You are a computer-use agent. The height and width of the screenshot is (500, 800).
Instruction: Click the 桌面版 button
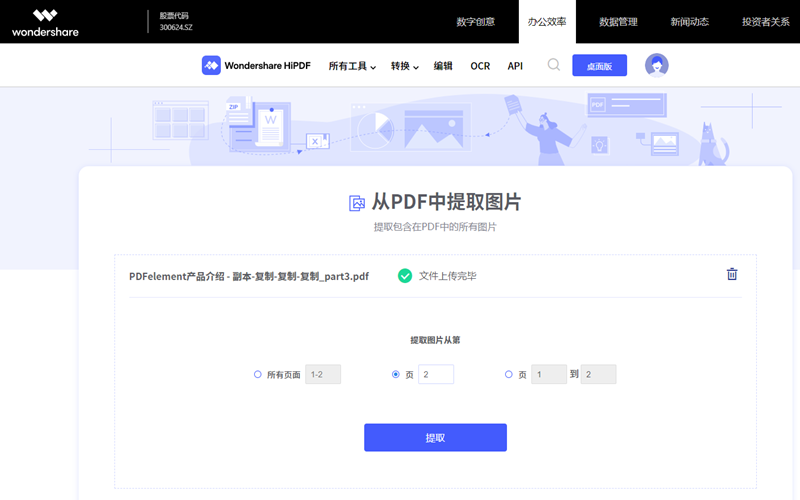click(599, 66)
